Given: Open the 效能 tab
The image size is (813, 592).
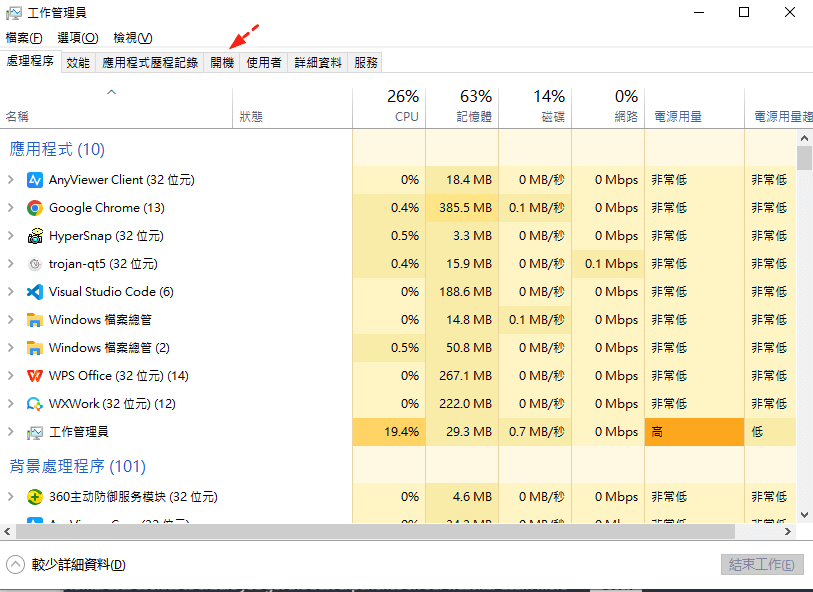Looking at the screenshot, I should [77, 62].
